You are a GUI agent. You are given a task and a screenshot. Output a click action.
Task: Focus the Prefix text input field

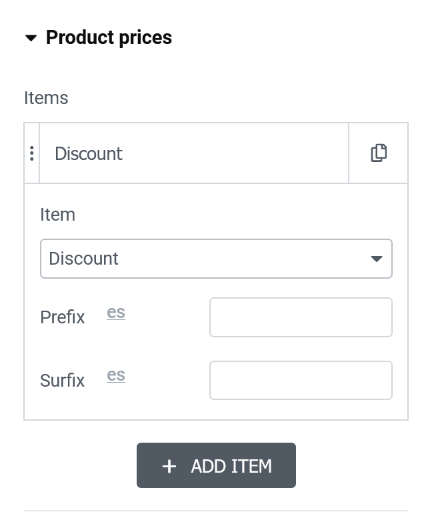(301, 317)
